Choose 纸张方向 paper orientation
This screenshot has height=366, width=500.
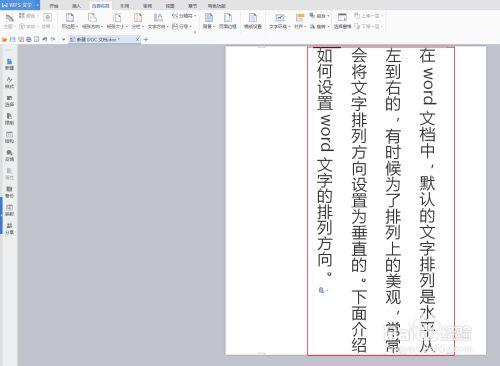(x=92, y=21)
